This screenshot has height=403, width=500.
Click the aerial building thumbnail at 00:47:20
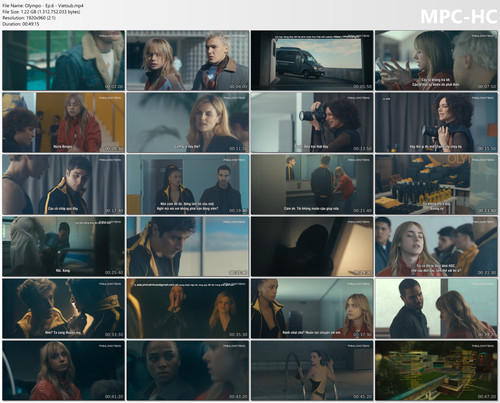point(437,370)
